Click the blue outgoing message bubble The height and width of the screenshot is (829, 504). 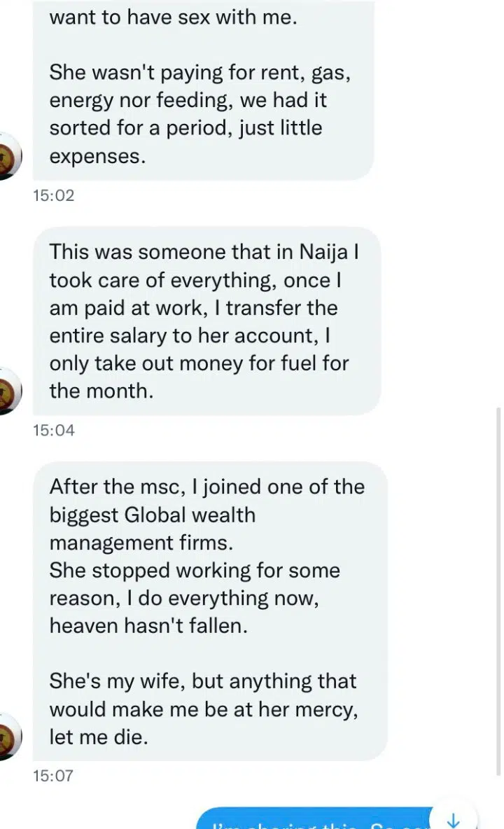(315, 821)
